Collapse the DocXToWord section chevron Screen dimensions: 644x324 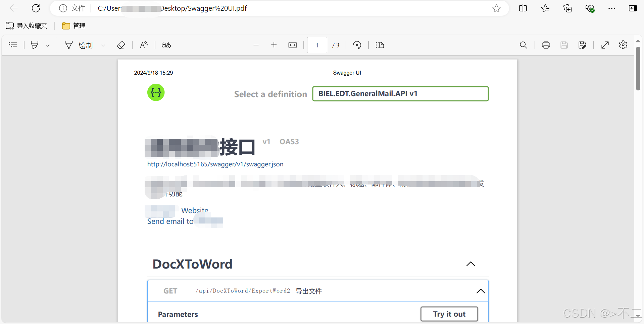pos(470,264)
